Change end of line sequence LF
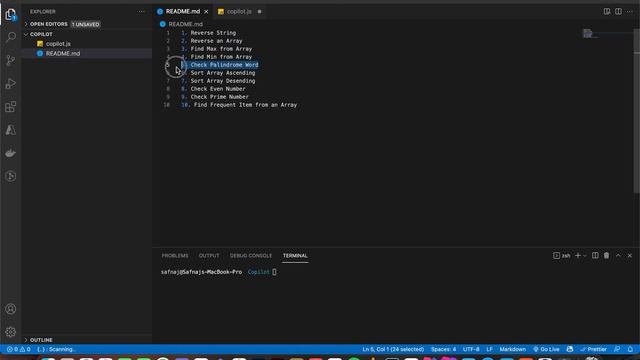This screenshot has width=640, height=360. click(x=489, y=349)
